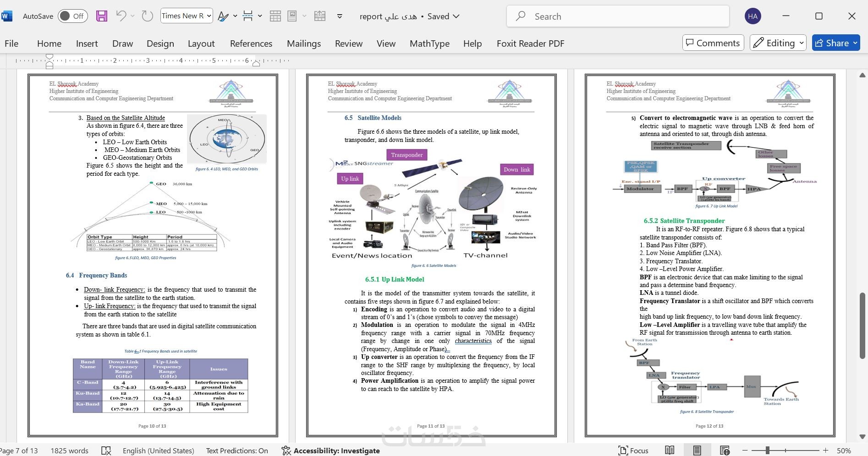868x456 pixels.
Task: Expand the page break dropdown arrow
Action: [260, 16]
